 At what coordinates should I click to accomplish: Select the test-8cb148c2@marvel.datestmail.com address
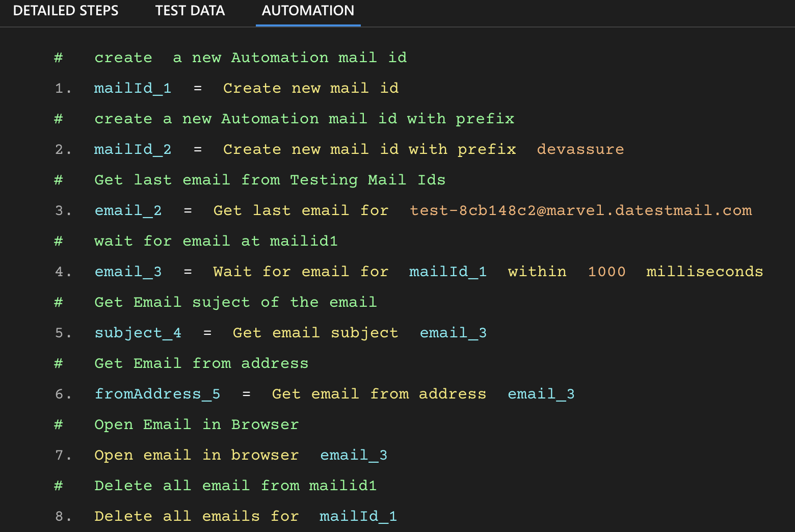click(x=580, y=210)
